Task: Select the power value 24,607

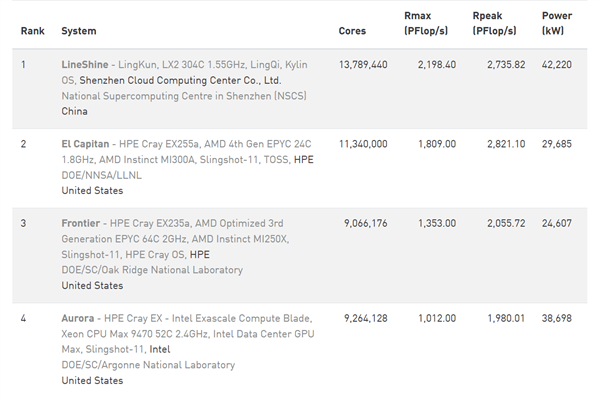Action: (x=557, y=223)
